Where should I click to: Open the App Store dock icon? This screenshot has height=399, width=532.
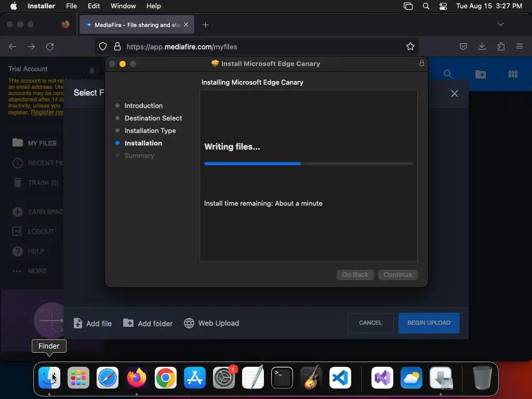coord(195,378)
